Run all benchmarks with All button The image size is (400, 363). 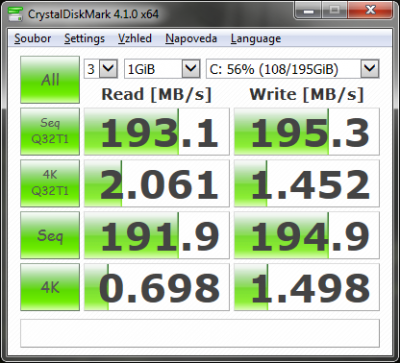coord(50,80)
